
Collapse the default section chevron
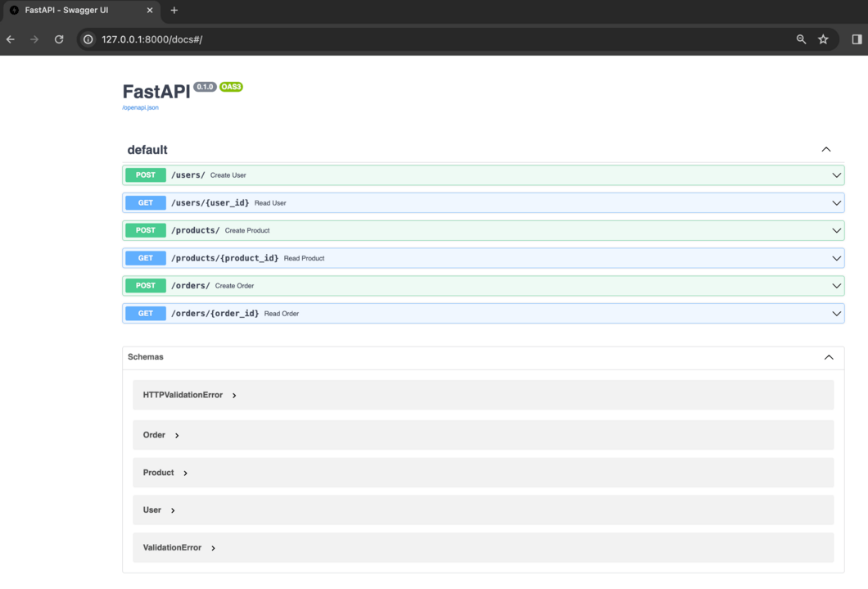[826, 149]
